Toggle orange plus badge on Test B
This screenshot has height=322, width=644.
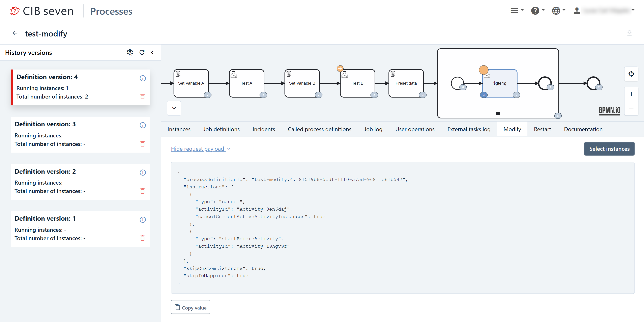click(x=340, y=68)
